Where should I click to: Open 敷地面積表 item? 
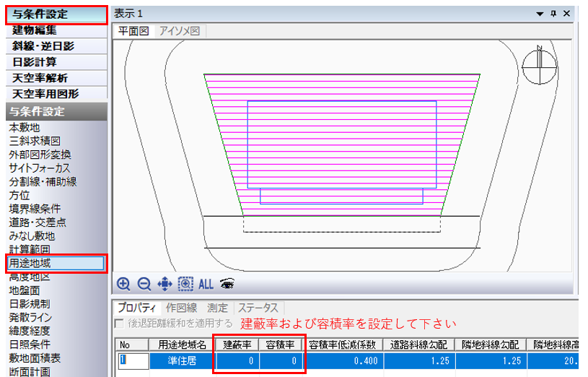(35, 357)
